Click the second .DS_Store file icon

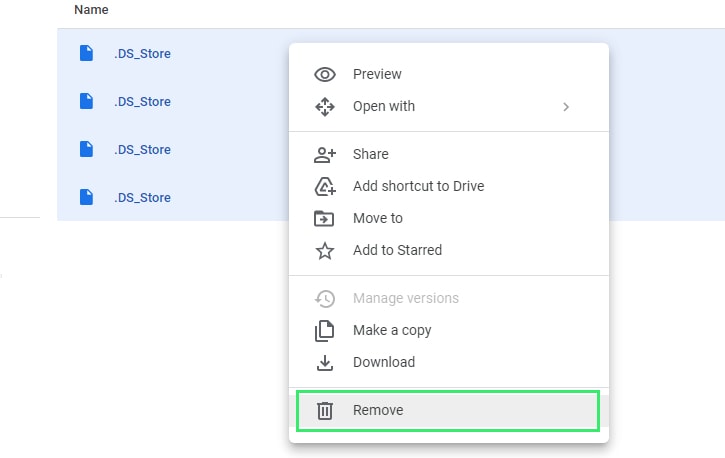click(86, 101)
